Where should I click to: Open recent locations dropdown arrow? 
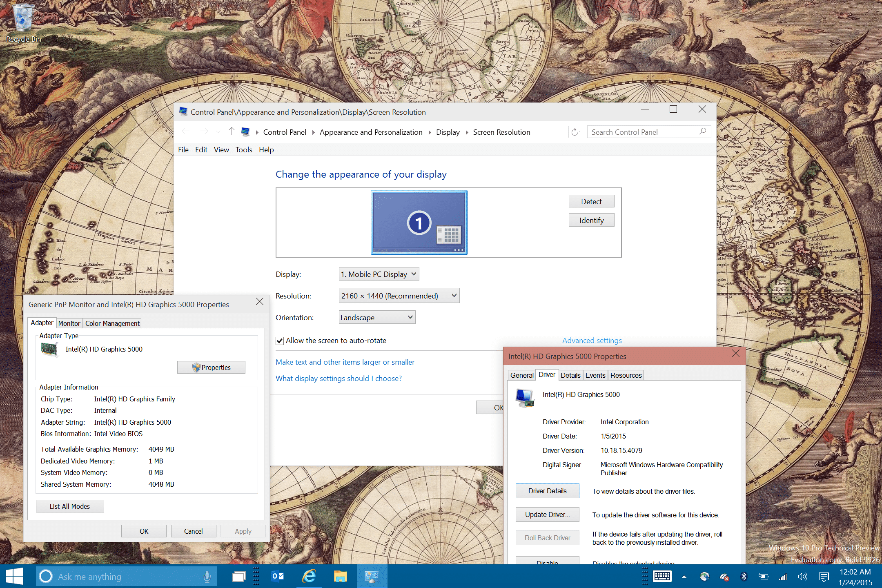(x=218, y=132)
